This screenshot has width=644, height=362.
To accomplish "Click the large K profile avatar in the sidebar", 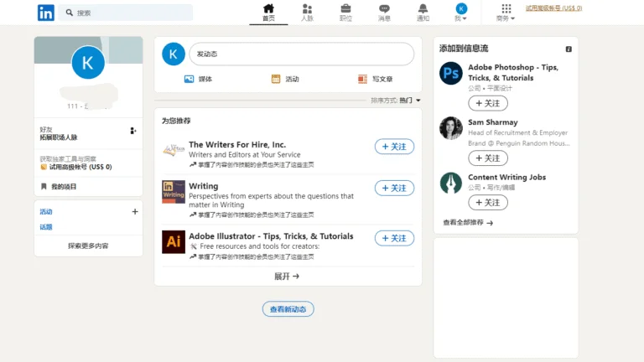I will tap(88, 62).
